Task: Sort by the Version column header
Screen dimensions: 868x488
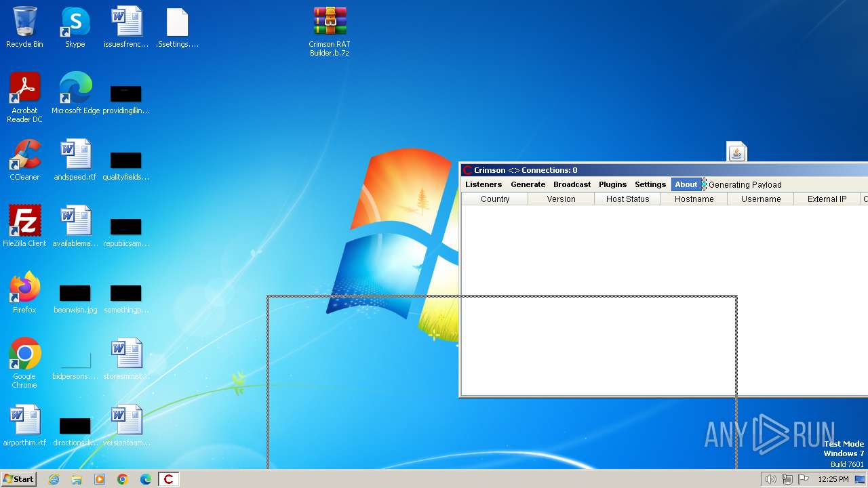Action: click(561, 199)
